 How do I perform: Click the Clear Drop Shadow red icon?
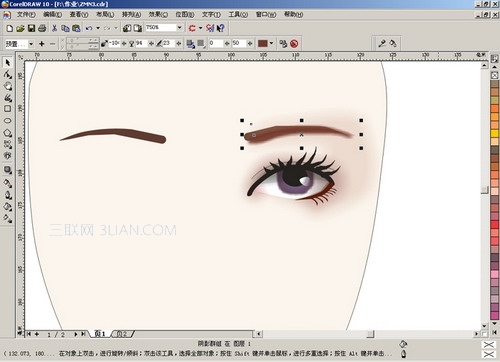click(294, 44)
